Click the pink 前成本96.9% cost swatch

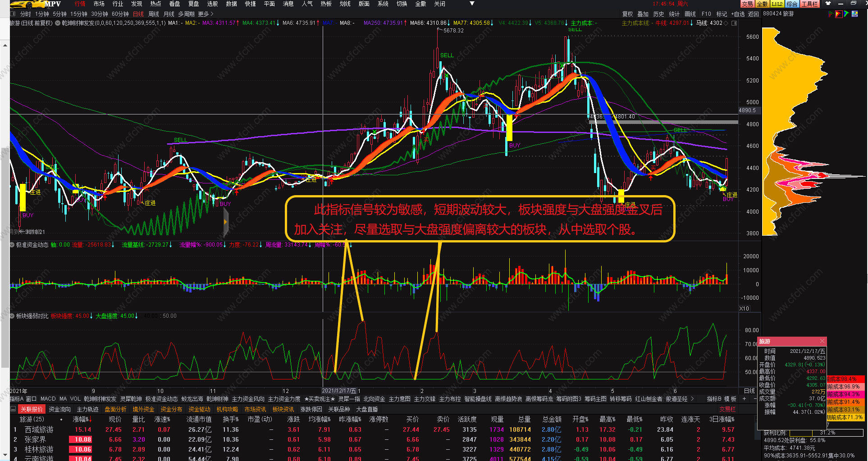(x=846, y=387)
